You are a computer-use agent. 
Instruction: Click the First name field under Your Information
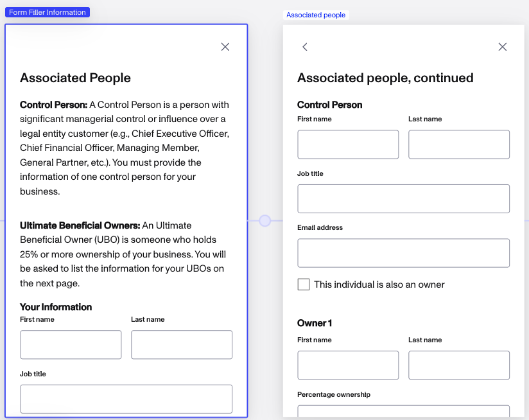71,345
